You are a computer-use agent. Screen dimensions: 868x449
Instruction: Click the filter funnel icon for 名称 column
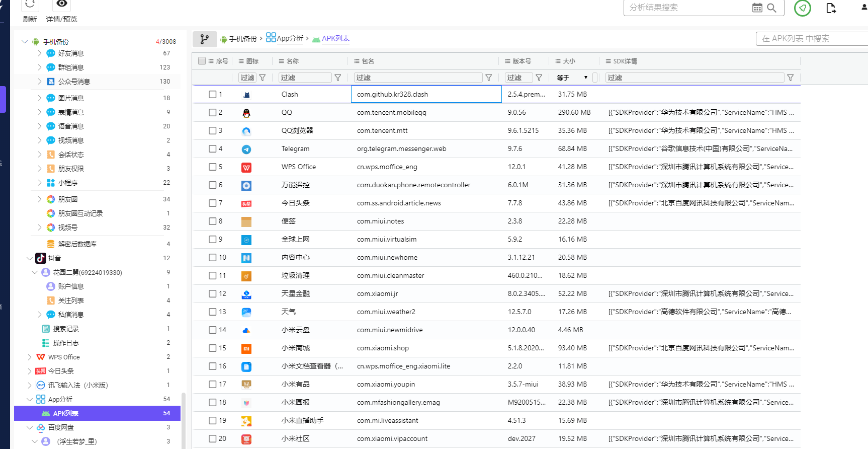click(x=338, y=78)
